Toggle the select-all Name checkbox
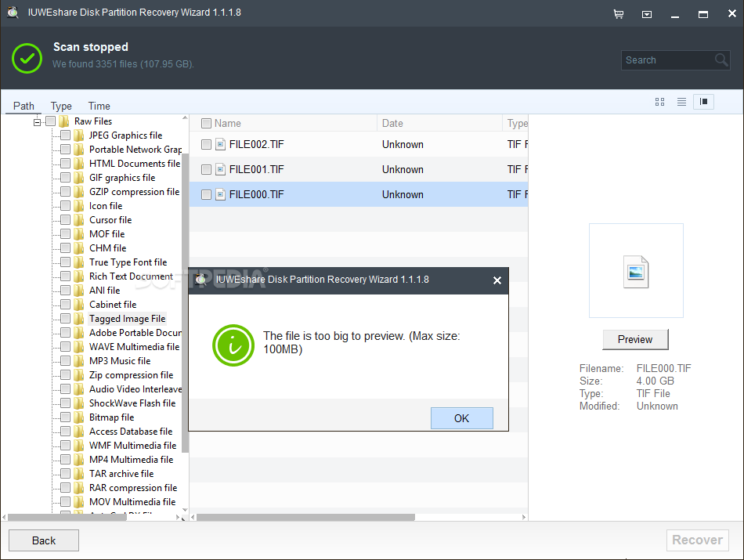 [206, 124]
